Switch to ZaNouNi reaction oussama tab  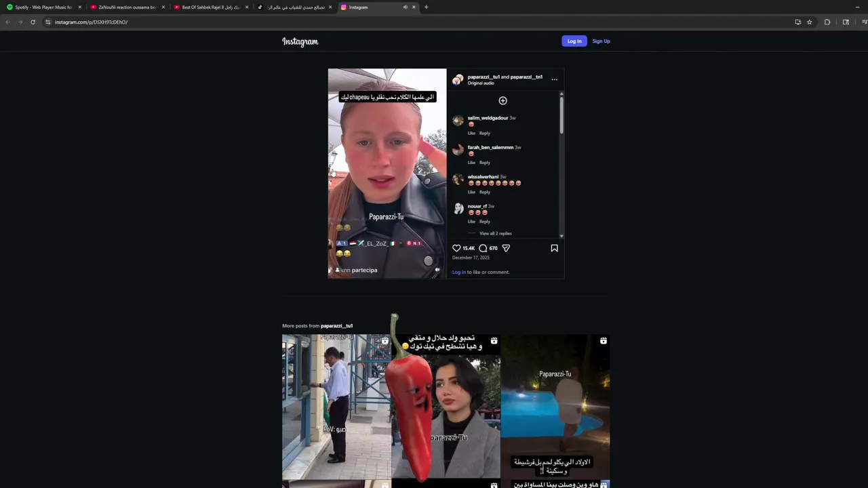pos(126,7)
